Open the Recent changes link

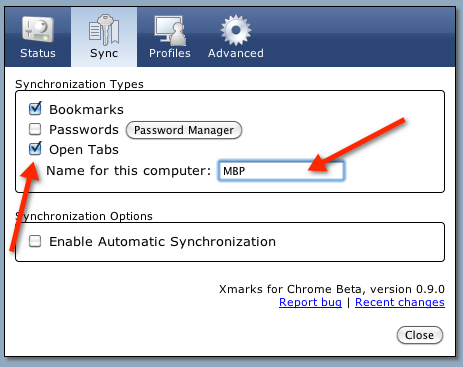pos(400,302)
